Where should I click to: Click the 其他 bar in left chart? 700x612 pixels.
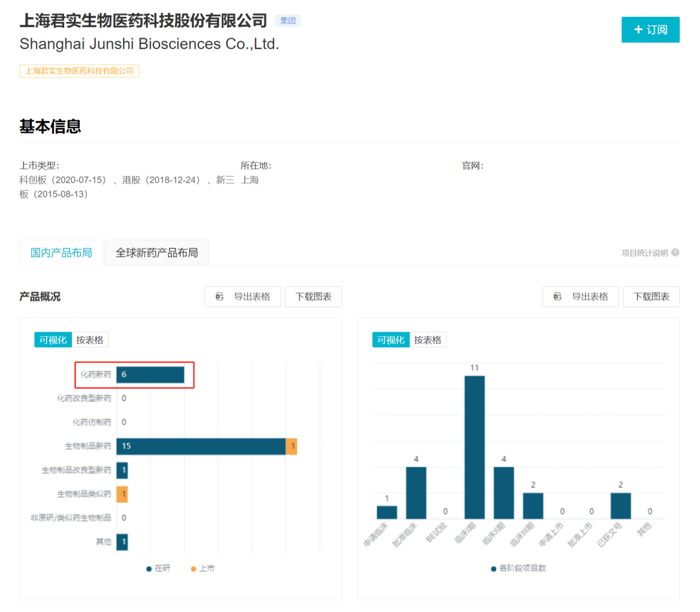(x=122, y=542)
